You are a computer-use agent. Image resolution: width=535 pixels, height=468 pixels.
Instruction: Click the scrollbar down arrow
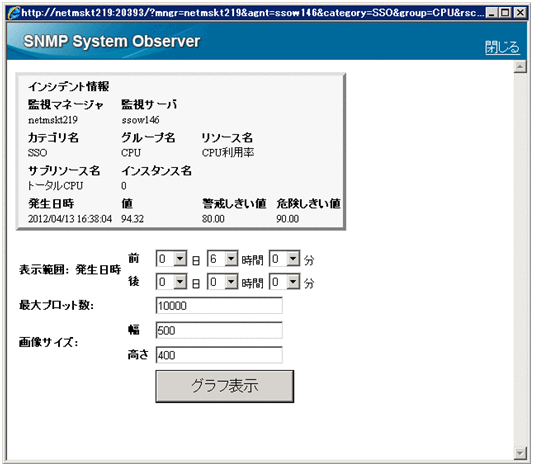520,453
